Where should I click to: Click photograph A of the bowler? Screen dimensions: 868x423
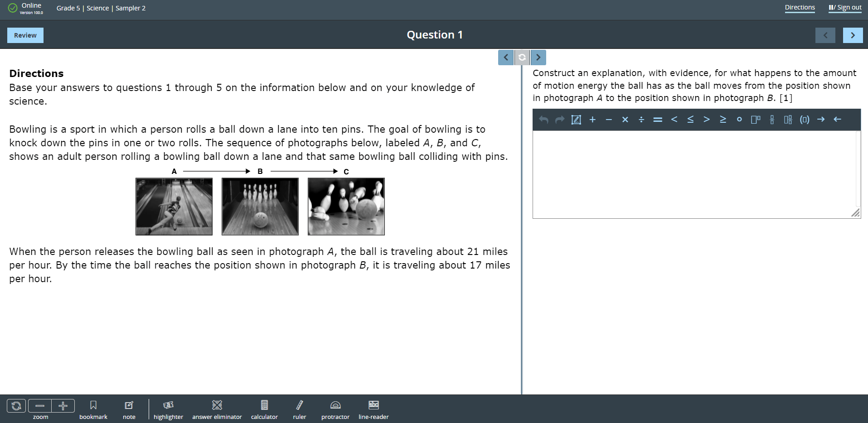[174, 207]
